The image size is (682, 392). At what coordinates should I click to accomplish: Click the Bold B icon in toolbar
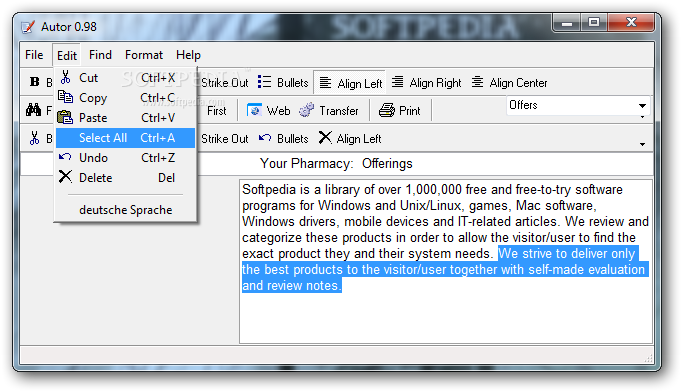(x=34, y=82)
